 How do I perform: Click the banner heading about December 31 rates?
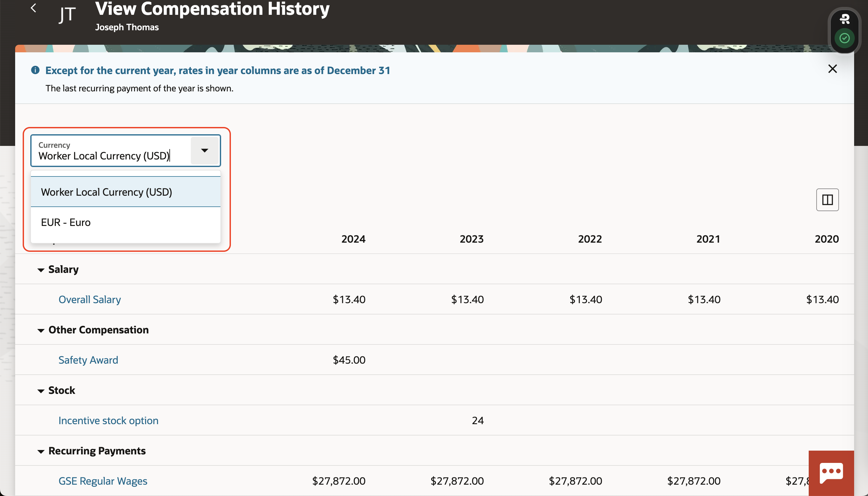pos(218,70)
